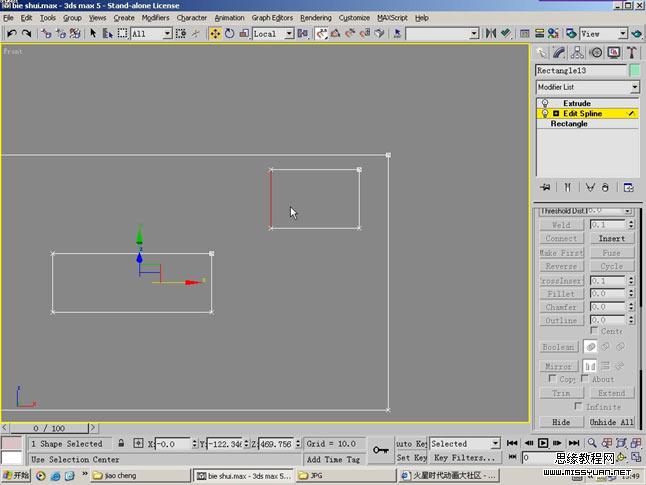Image resolution: width=646 pixels, height=485 pixels.
Task: Click the object color swatch beside Rectangle13
Action: pos(635,70)
